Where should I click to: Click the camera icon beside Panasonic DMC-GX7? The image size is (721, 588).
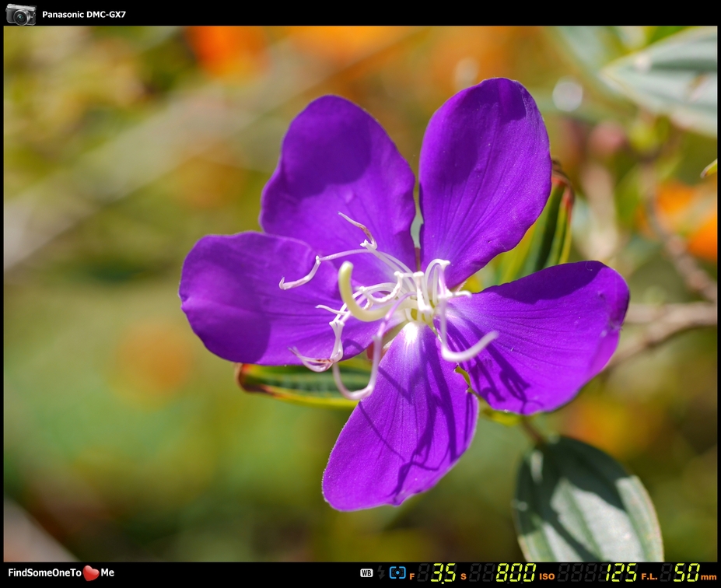21,14
